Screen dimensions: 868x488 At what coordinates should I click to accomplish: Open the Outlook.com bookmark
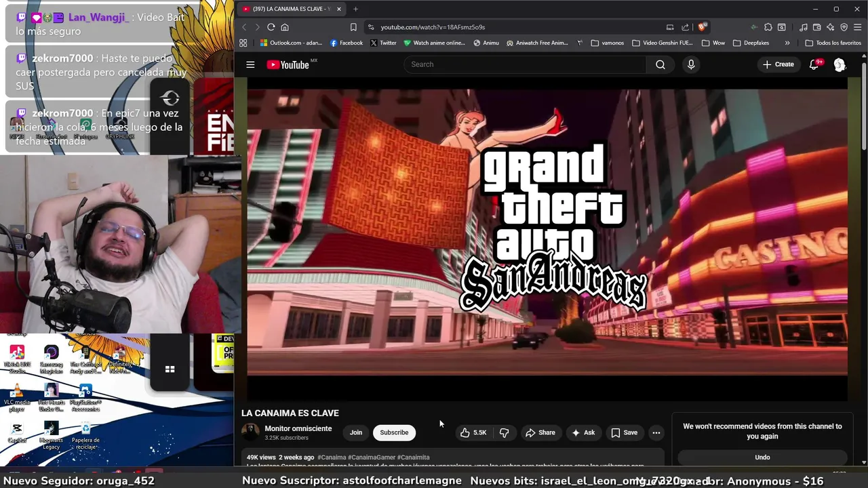coord(292,43)
